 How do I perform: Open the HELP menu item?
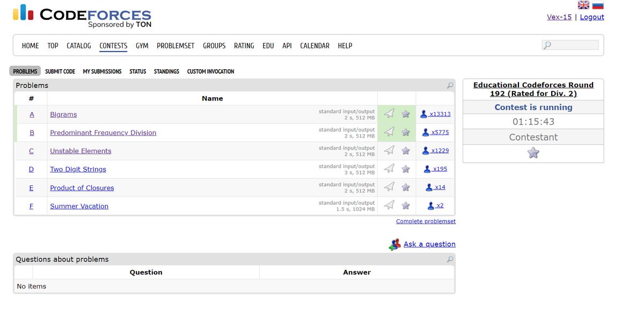tap(345, 46)
